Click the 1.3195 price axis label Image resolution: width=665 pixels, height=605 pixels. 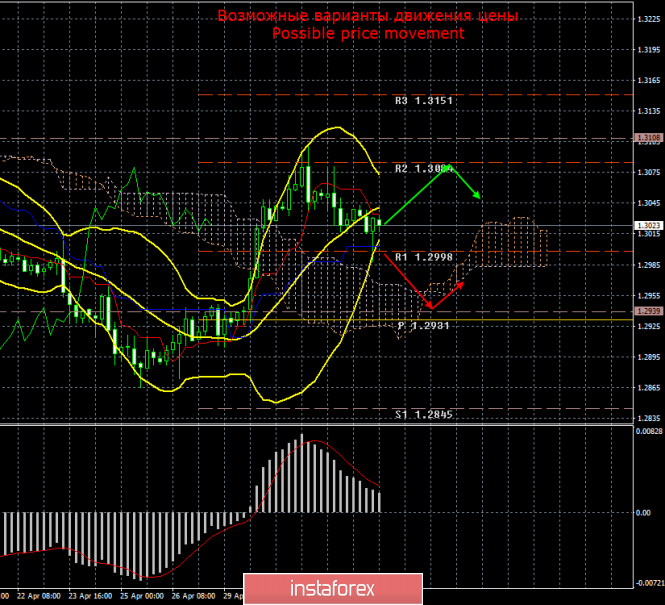coord(648,48)
